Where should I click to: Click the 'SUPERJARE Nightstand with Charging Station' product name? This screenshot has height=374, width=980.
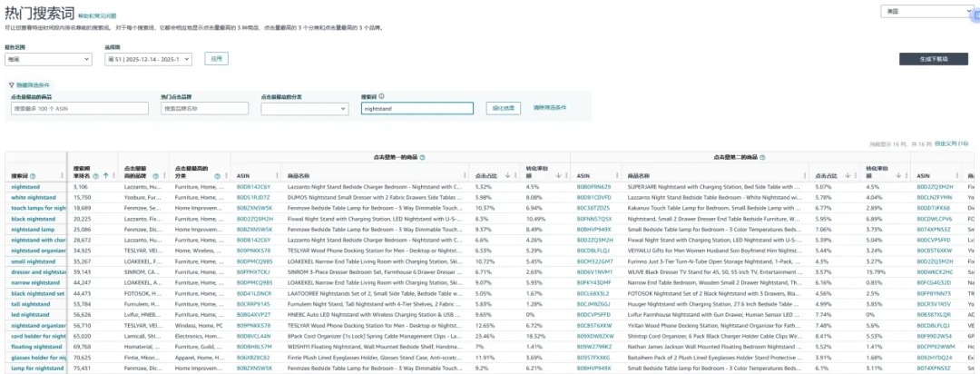pyautogui.click(x=712, y=187)
